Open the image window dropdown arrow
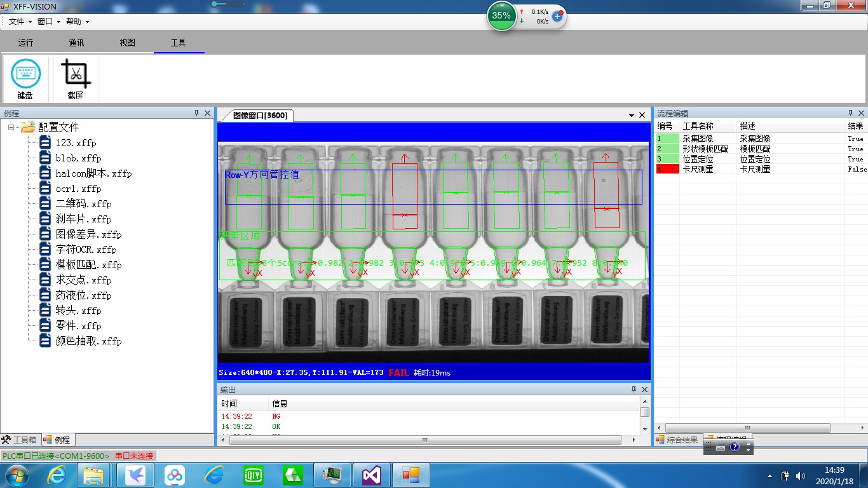This screenshot has height=488, width=868. point(632,116)
